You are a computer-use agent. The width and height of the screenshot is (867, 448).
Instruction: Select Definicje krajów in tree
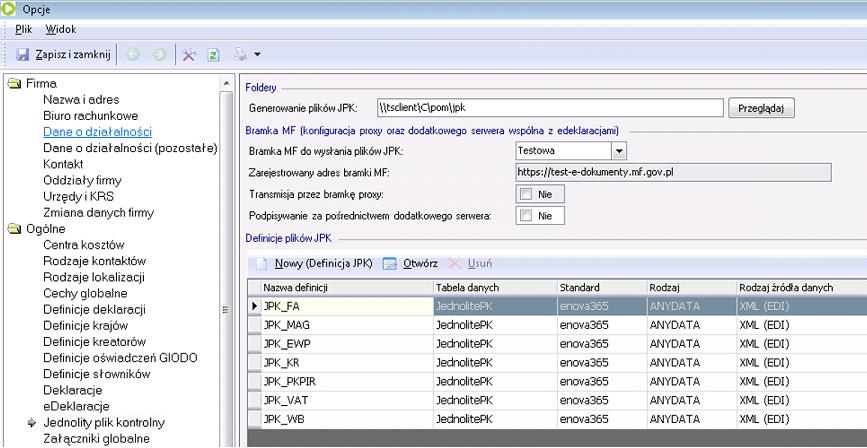(86, 326)
